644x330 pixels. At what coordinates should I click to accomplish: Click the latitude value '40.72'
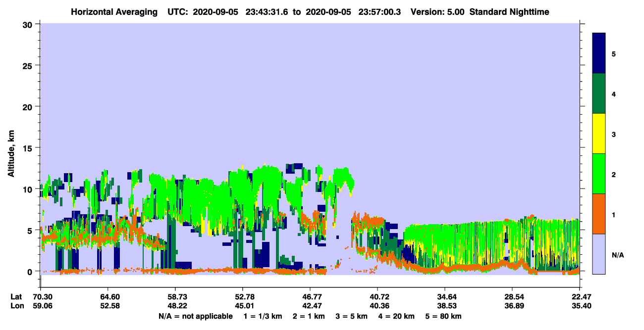[377, 297]
